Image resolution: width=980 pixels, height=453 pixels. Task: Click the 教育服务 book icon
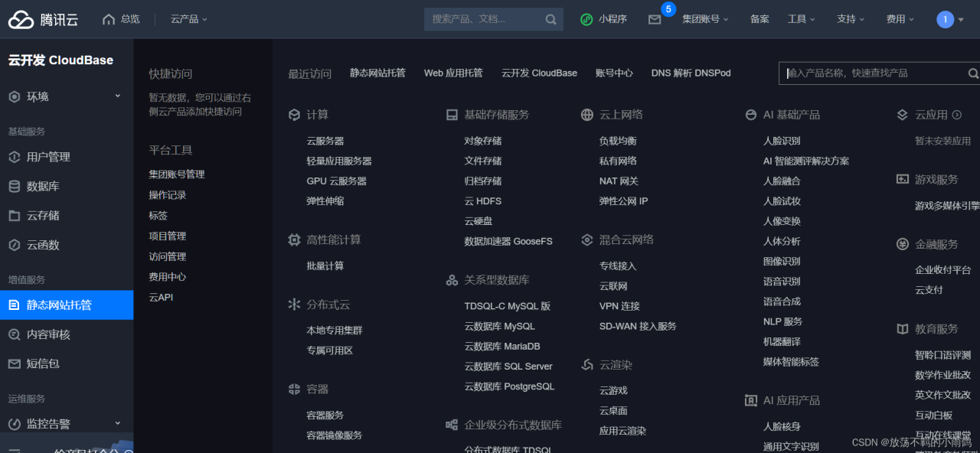pyautogui.click(x=902, y=329)
